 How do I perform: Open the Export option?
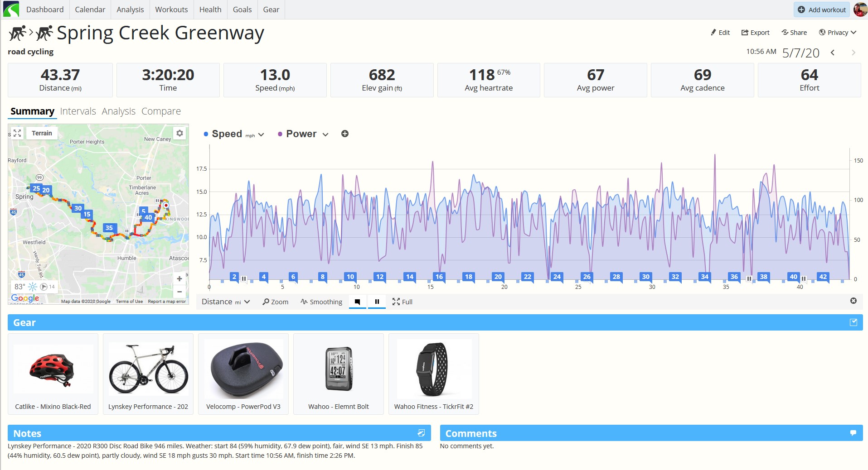(755, 33)
